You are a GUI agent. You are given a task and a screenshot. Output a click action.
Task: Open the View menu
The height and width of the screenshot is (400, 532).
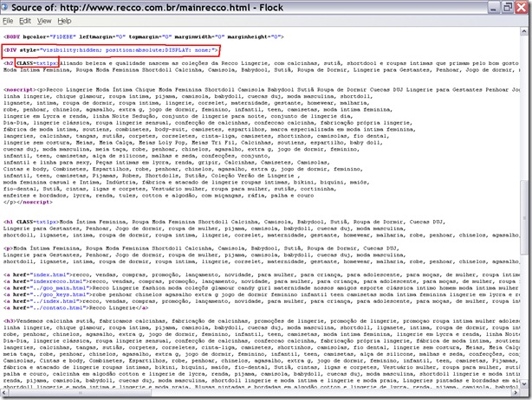click(44, 21)
